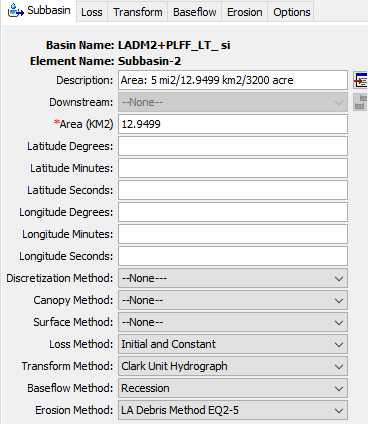Click the Description text field

click(x=233, y=80)
